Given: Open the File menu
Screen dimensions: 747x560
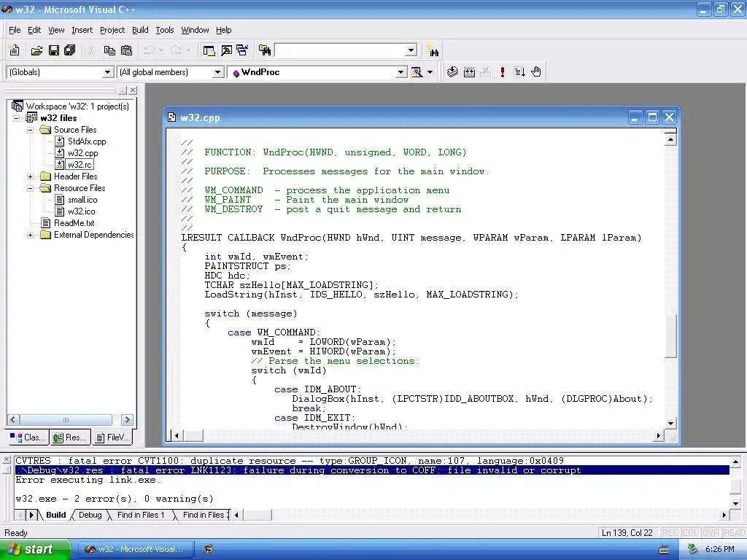Looking at the screenshot, I should coord(15,30).
